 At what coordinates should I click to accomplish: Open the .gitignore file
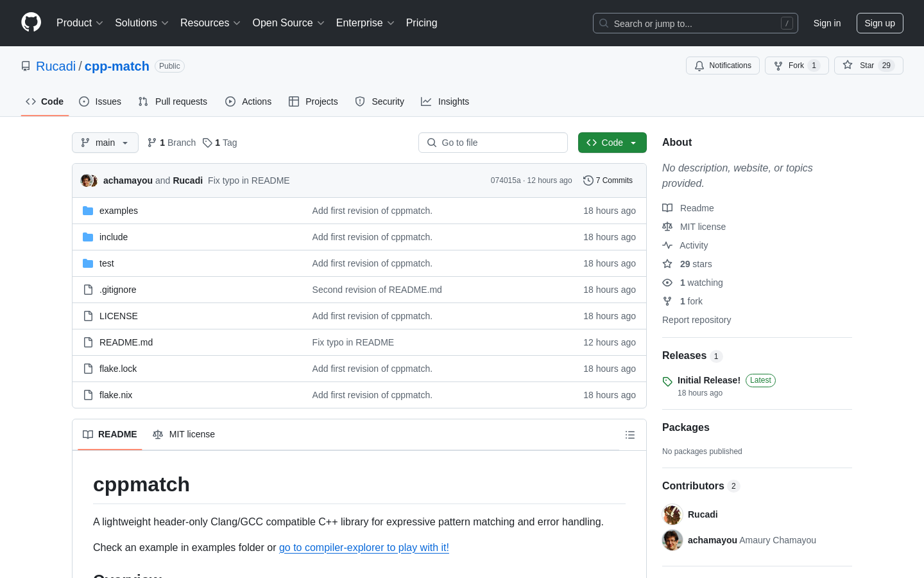118,290
